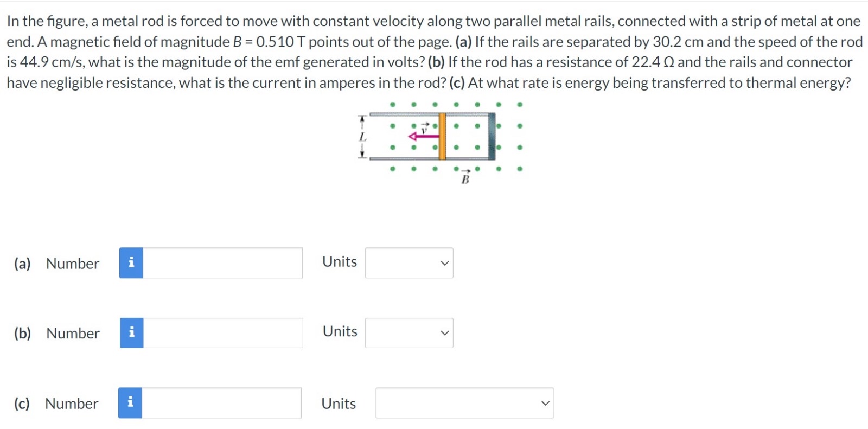Click the L rail separation label
This screenshot has width=868, height=429.
363,137
